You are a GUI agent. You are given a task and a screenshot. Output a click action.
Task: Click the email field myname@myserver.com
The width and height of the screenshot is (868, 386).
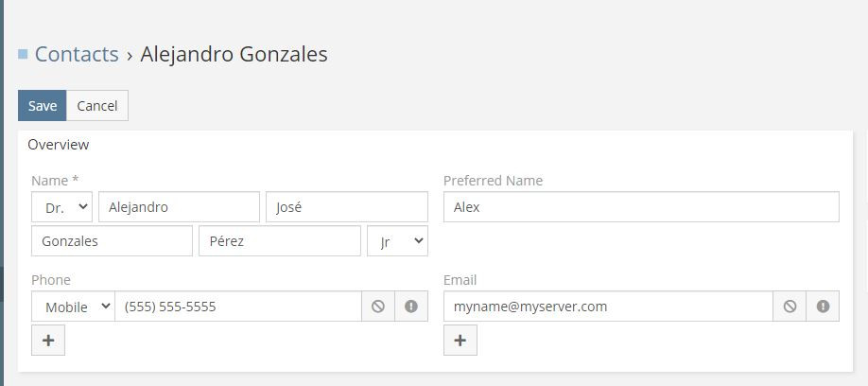pyautogui.click(x=608, y=307)
